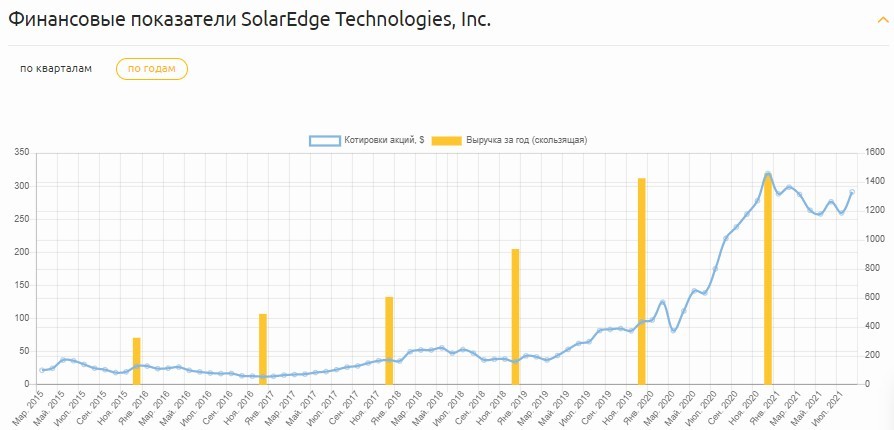This screenshot has height=430, width=894.
Task: Collapse the SolarEdge financial indicators panel
Action: [867, 22]
